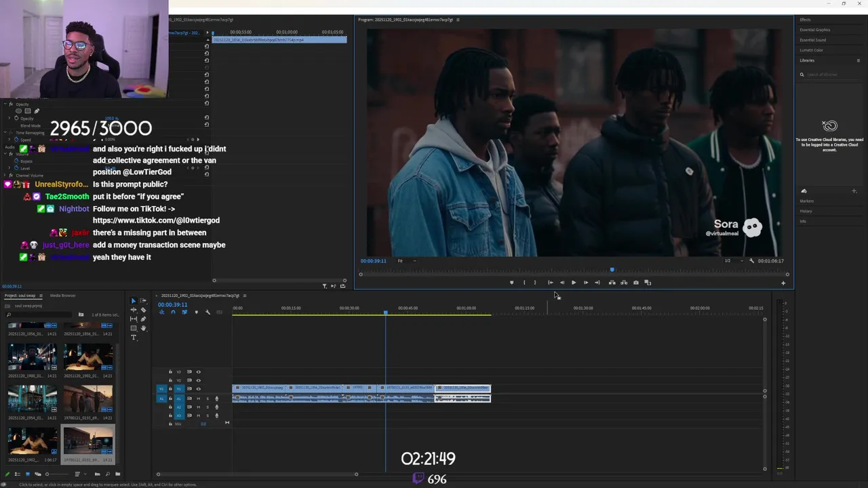Image resolution: width=868 pixels, height=488 pixels.
Task: Open the Program monitor panel menu
Action: click(458, 20)
